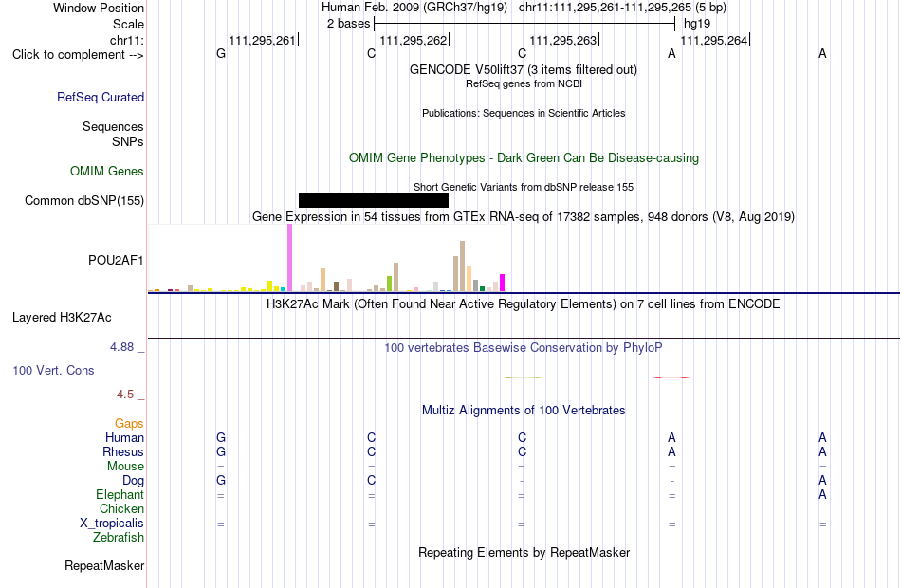The height and width of the screenshot is (588, 901).
Task: Click the A base in the Elephant alignment row
Action: pos(822,495)
